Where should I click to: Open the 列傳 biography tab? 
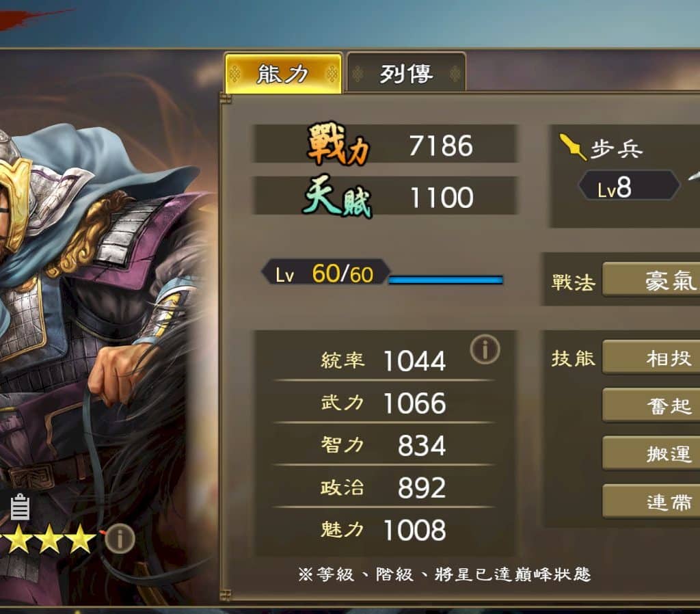pos(406,73)
